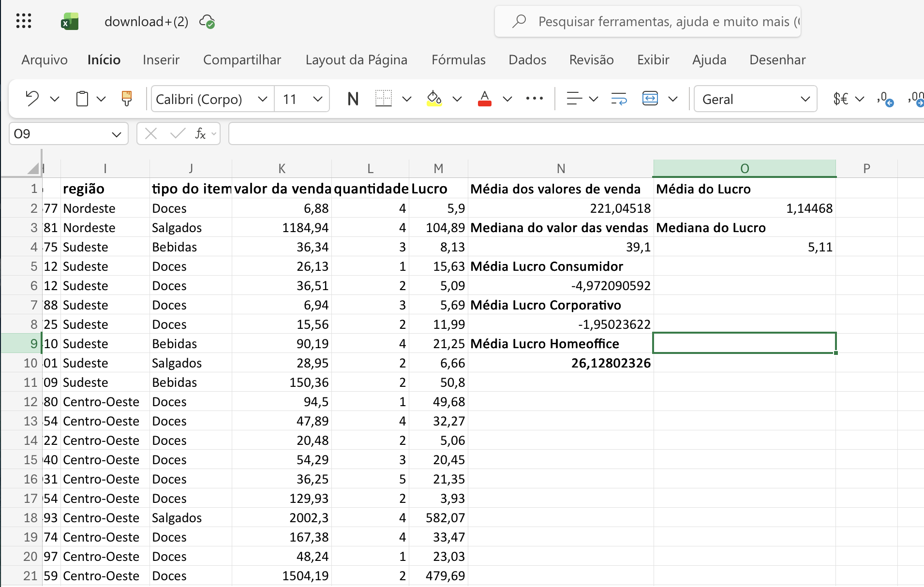Click the text alignment icon

[574, 99]
